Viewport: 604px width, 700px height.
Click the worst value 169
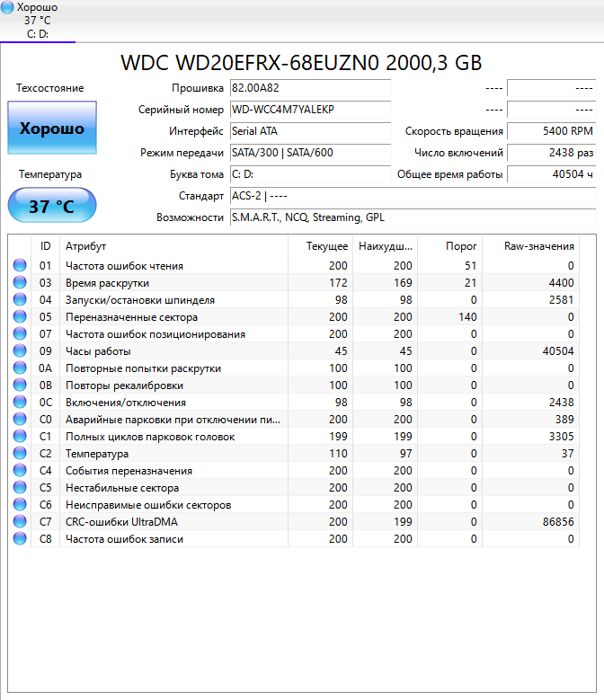point(403,282)
